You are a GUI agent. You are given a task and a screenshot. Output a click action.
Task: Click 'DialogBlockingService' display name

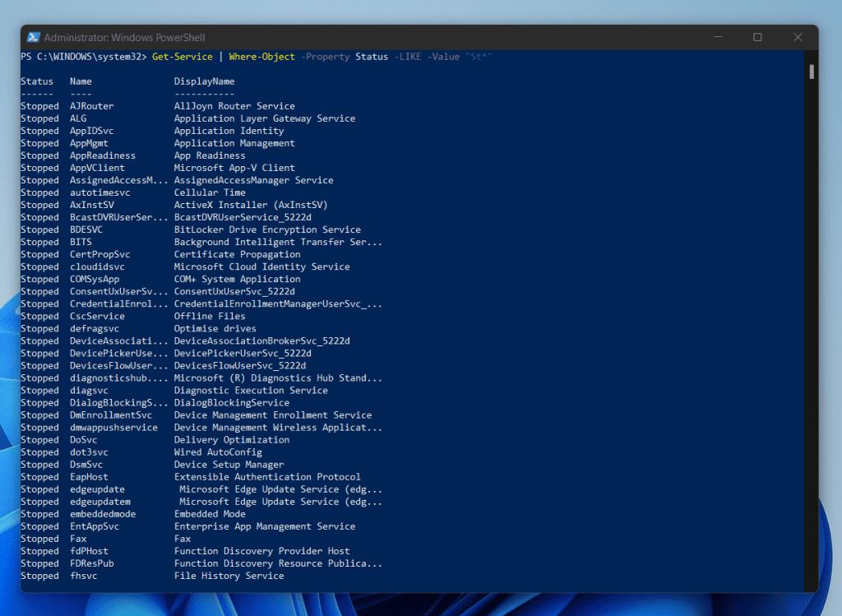tap(231, 402)
